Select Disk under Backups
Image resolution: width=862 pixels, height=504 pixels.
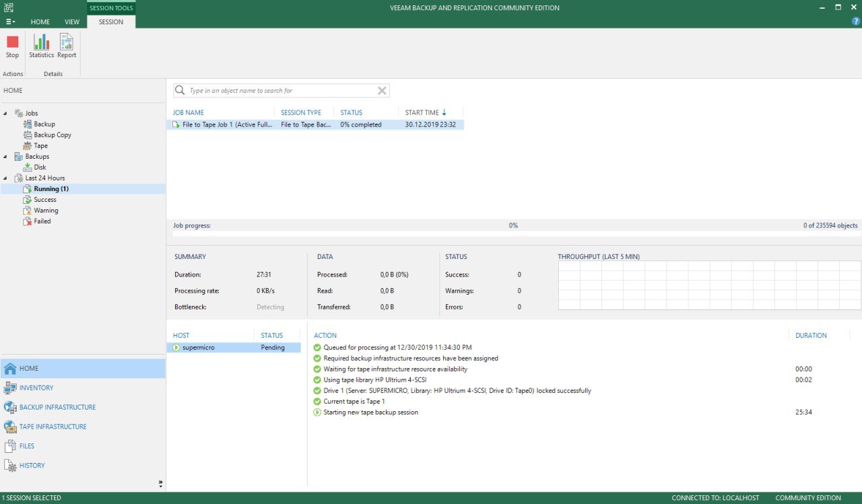coord(40,167)
